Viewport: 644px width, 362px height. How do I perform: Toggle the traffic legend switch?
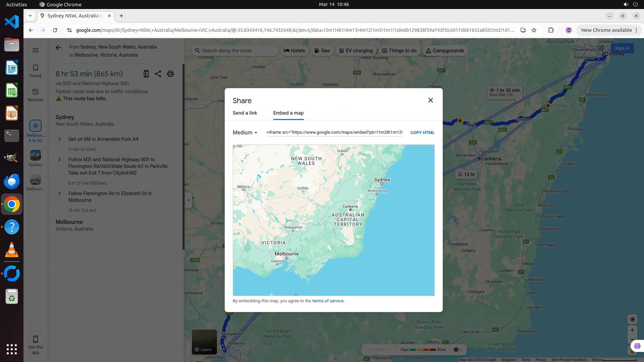pos(458,350)
